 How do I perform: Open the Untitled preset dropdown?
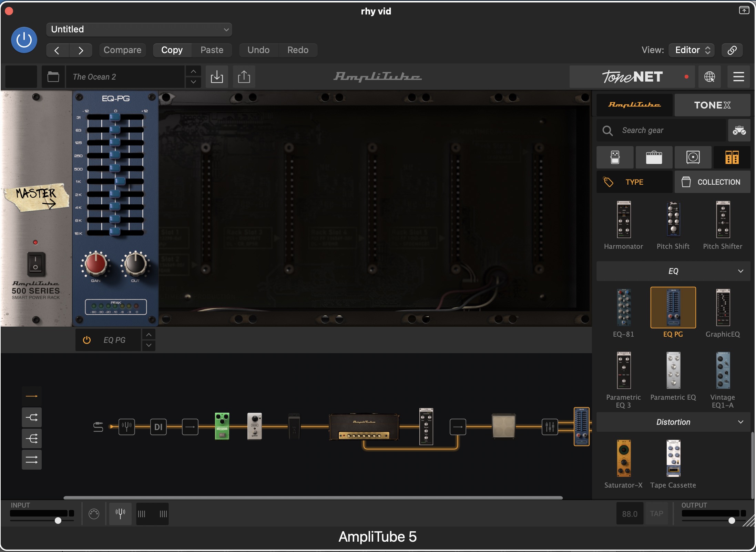coord(139,30)
